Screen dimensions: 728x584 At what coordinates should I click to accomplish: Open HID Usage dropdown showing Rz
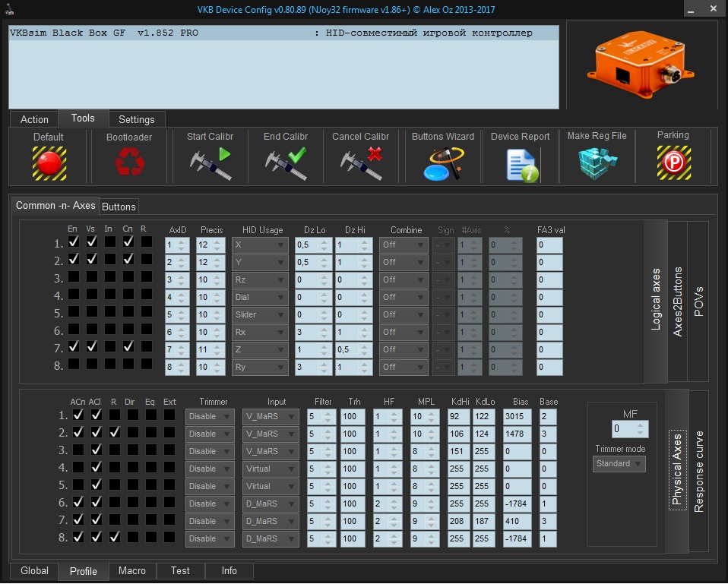click(260, 279)
